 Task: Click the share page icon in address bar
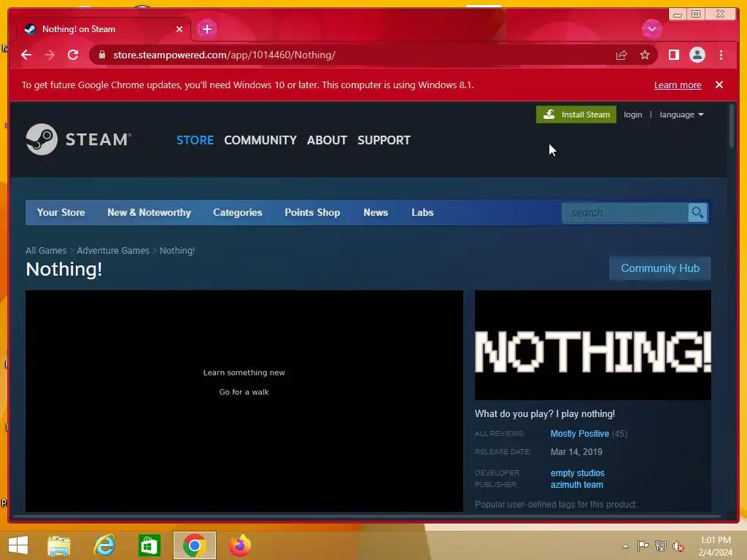click(622, 55)
